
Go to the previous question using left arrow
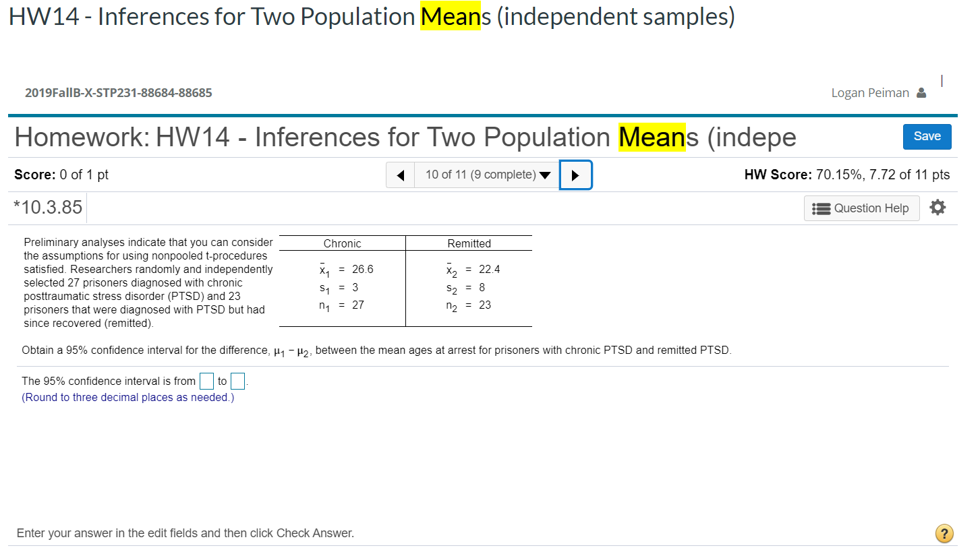point(400,175)
